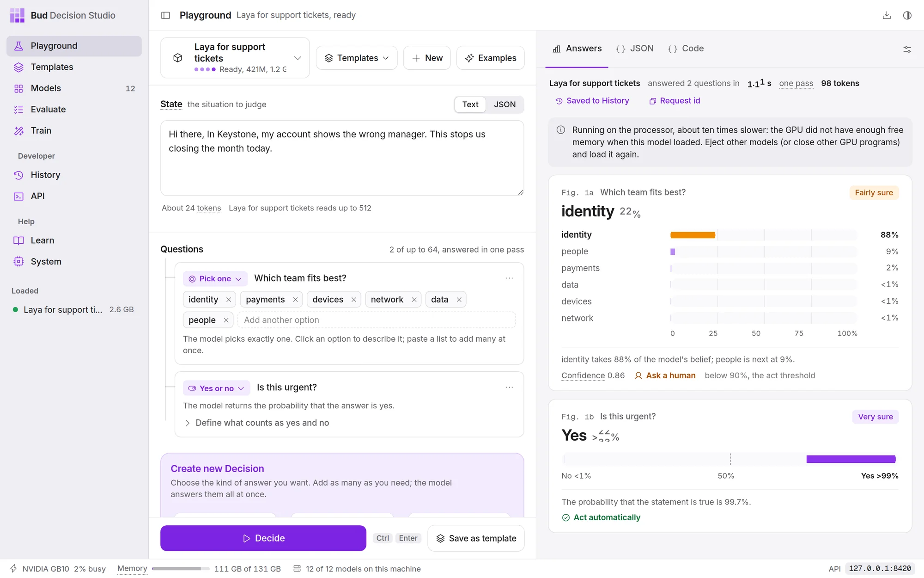Change the Yes or no question type
The height and width of the screenshot is (578, 924).
click(x=216, y=388)
